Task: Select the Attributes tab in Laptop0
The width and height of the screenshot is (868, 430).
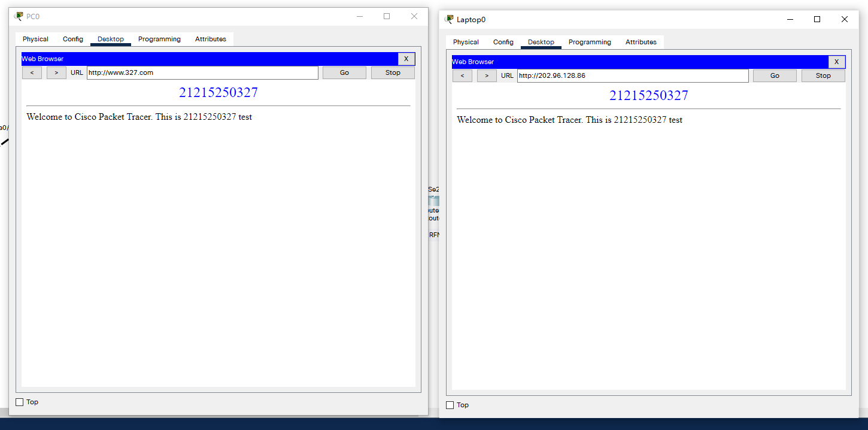Action: (x=641, y=42)
